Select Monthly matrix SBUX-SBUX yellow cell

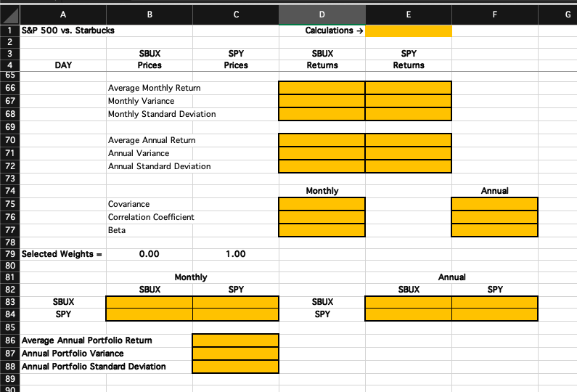click(150, 302)
